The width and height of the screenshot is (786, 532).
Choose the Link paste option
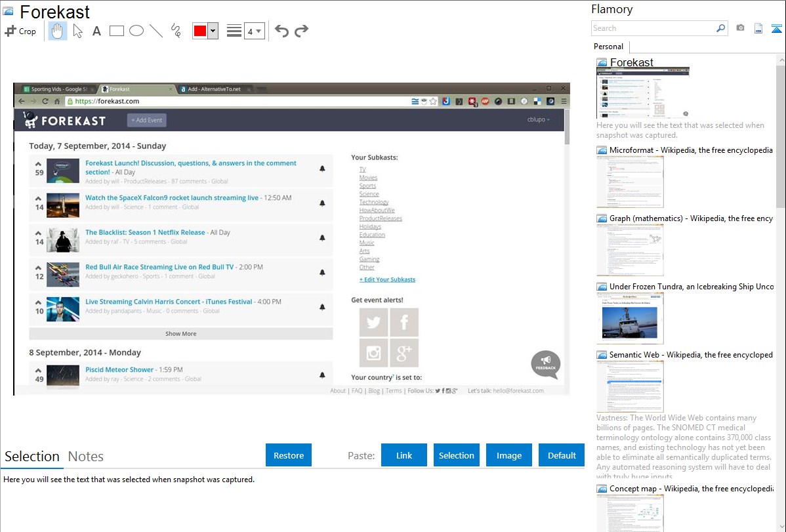(404, 455)
